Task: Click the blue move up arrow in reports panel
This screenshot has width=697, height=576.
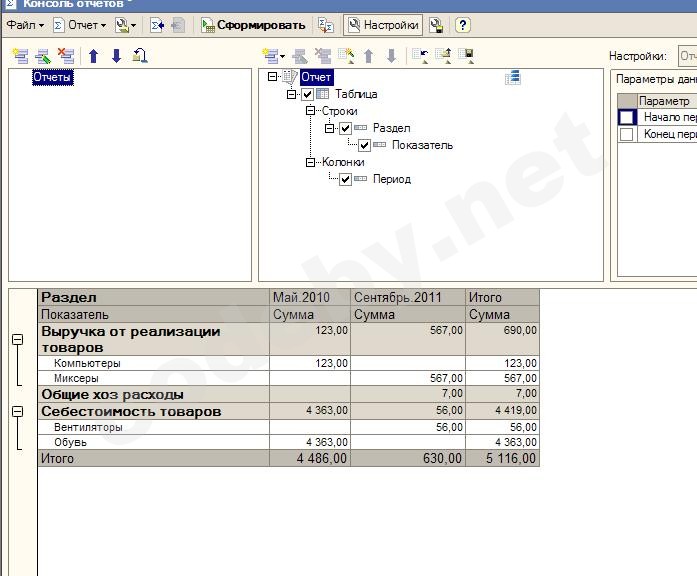Action: (94, 56)
